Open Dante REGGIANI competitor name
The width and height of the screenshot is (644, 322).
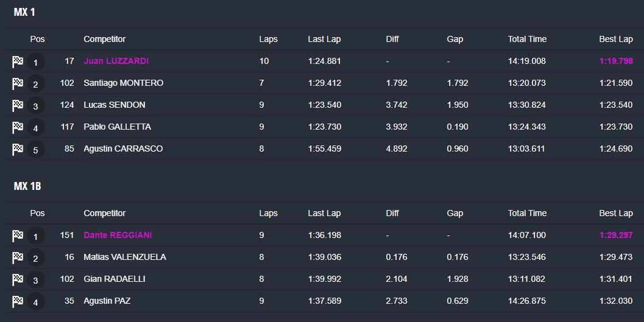coord(118,235)
